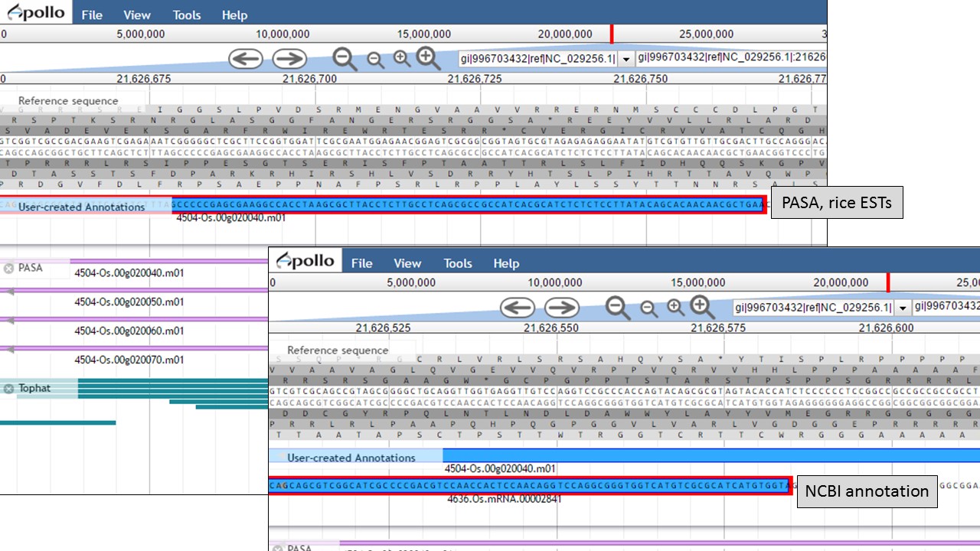The image size is (980, 551).
Task: Pan right using arrow in lower Apollo window
Action: [x=562, y=308]
